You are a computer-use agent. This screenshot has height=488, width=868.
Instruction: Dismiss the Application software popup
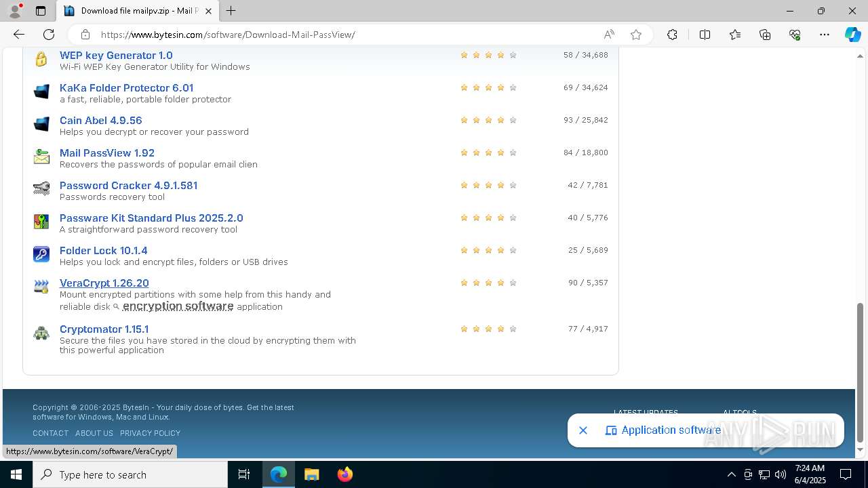583,430
